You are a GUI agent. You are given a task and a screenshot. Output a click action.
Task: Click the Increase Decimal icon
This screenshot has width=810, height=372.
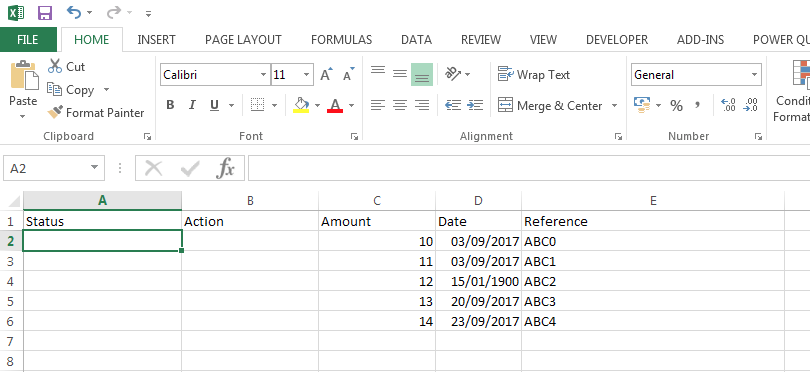[x=728, y=105]
